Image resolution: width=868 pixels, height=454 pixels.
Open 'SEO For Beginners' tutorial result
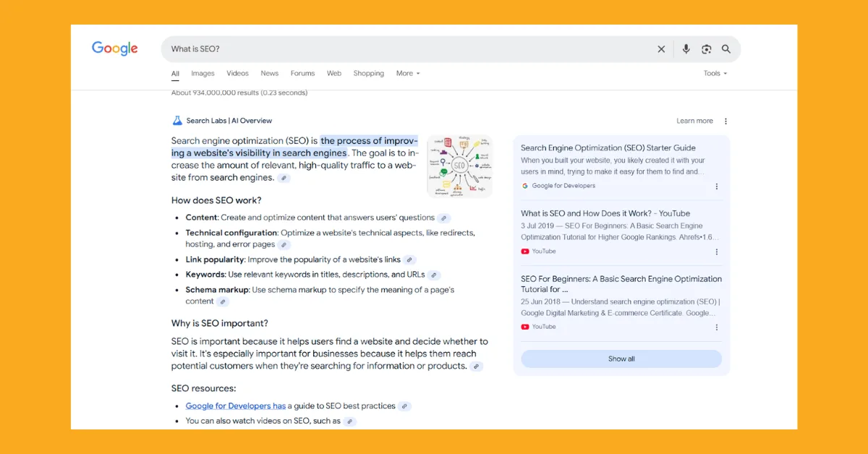click(621, 284)
